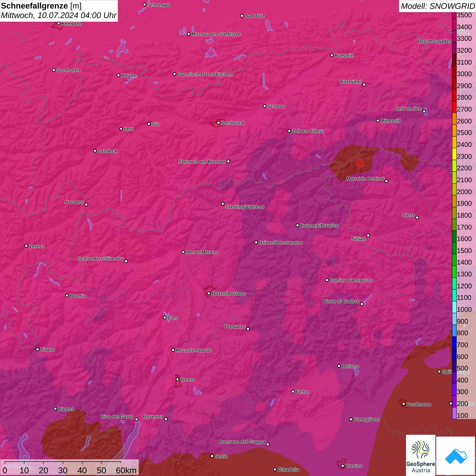Click the Zernez marker dot
The width and height of the screenshot is (476, 476).
coord(26,246)
